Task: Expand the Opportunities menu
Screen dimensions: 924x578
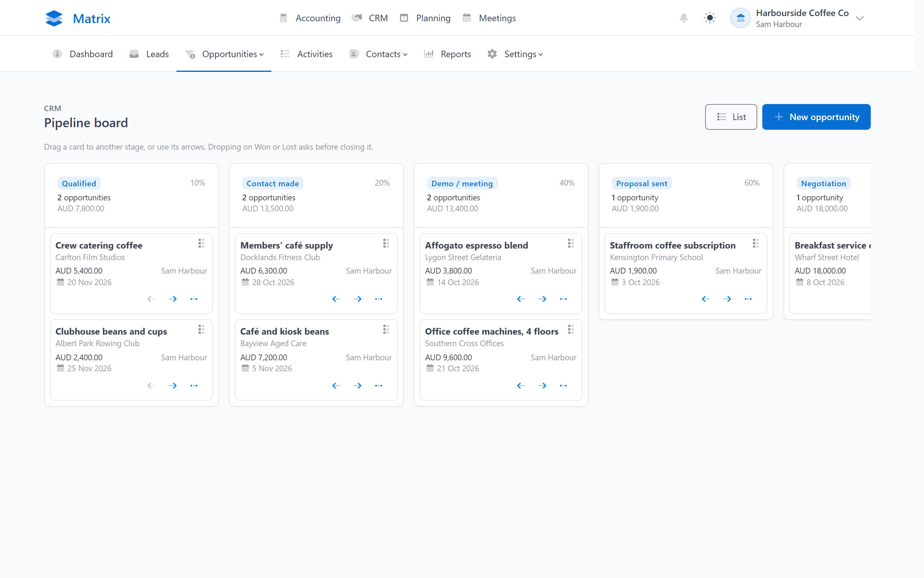Action: [224, 54]
